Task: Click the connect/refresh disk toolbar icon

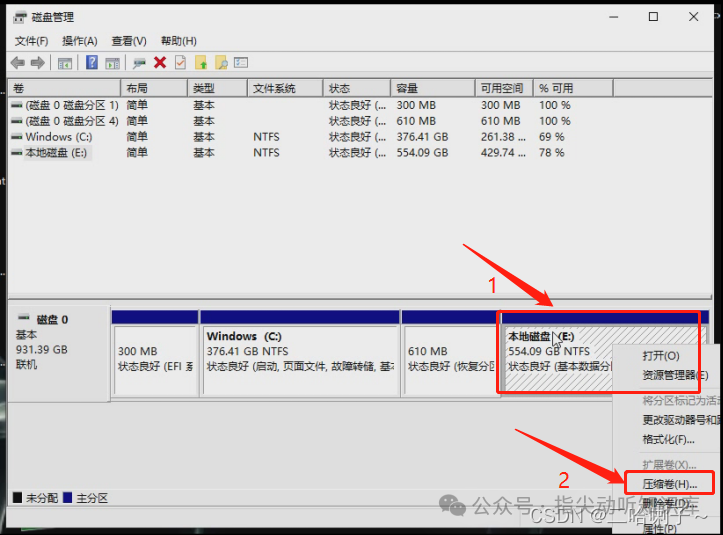Action: [x=139, y=63]
